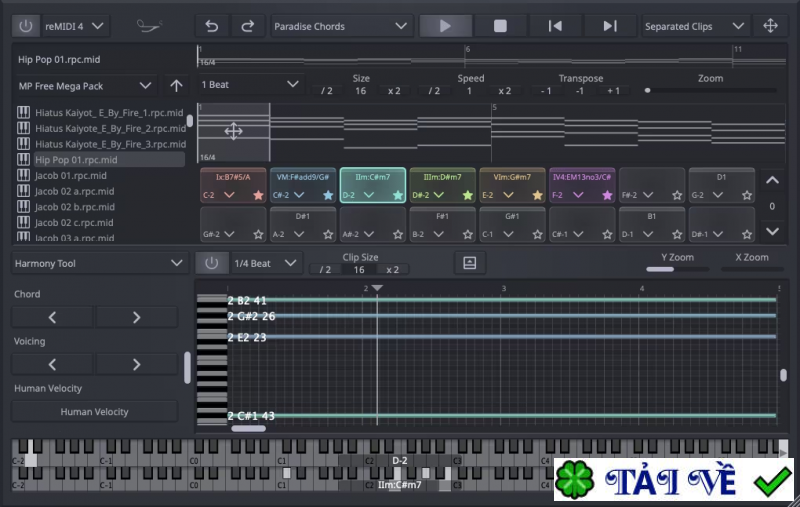The height and width of the screenshot is (507, 800).
Task: Adjust the Y Zoom slider
Action: (x=678, y=268)
